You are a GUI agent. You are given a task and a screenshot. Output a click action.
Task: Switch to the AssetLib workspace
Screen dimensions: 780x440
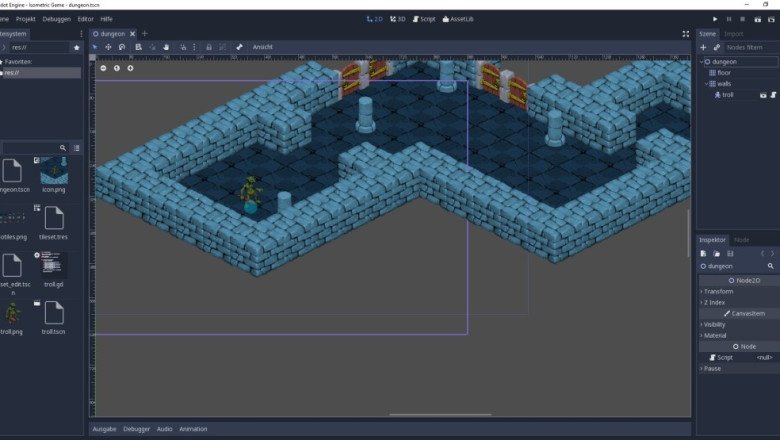pyautogui.click(x=457, y=19)
